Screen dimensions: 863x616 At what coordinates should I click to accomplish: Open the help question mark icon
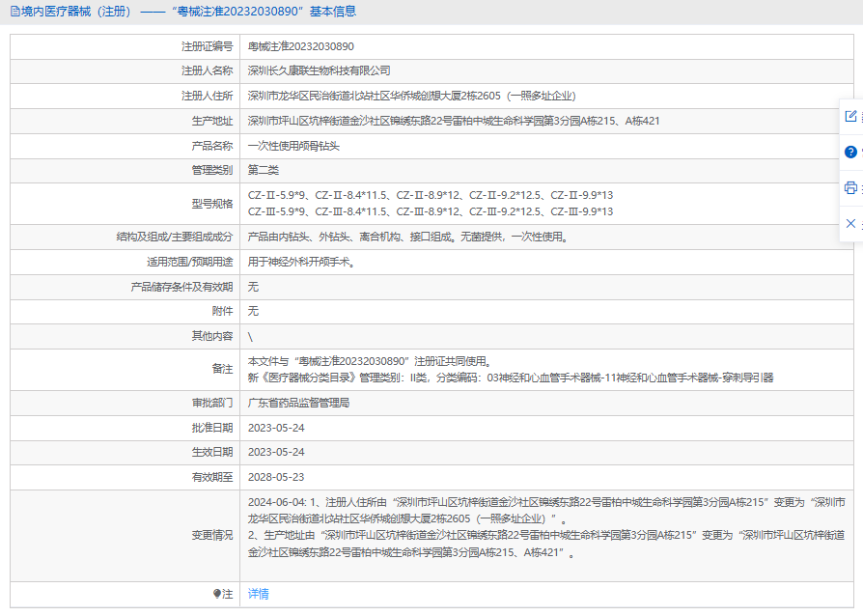coord(850,152)
